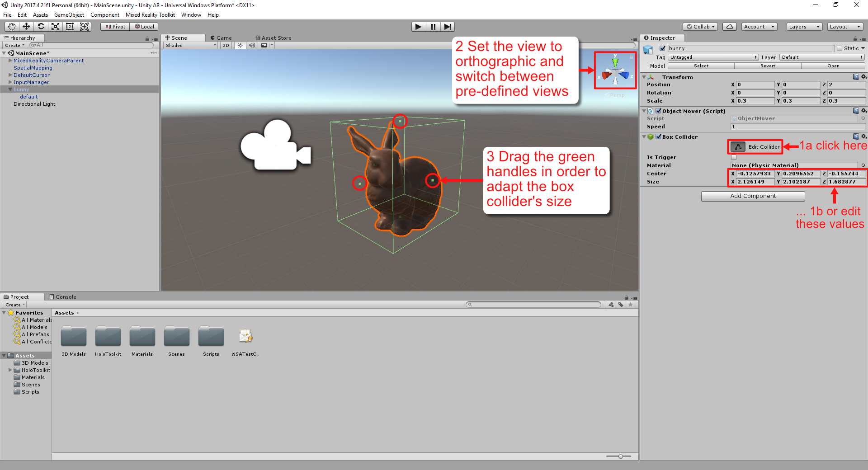The width and height of the screenshot is (868, 470).
Task: Select the Scale tool
Action: pos(55,27)
